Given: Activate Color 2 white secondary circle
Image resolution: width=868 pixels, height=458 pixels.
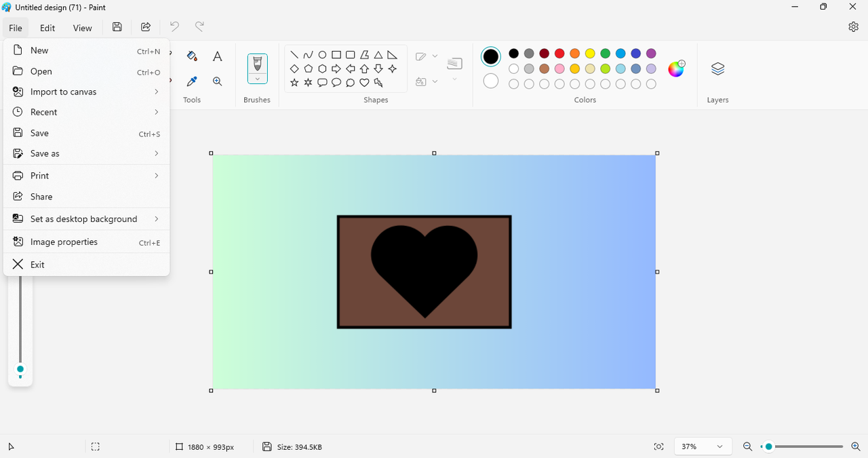Looking at the screenshot, I should 491,81.
